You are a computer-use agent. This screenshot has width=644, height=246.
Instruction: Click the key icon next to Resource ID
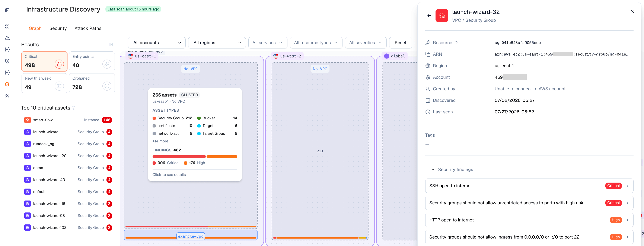point(428,43)
